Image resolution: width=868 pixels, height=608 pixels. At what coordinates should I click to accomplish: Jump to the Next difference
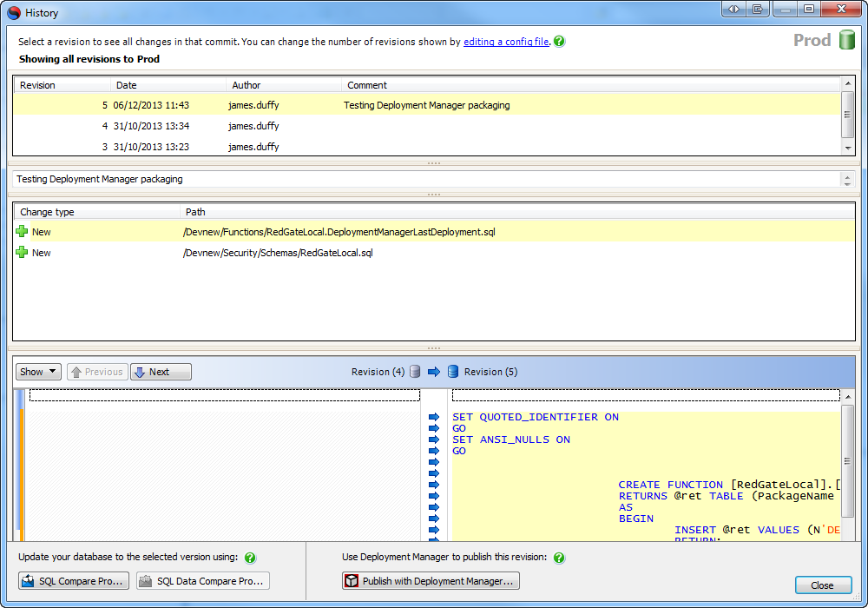(161, 372)
